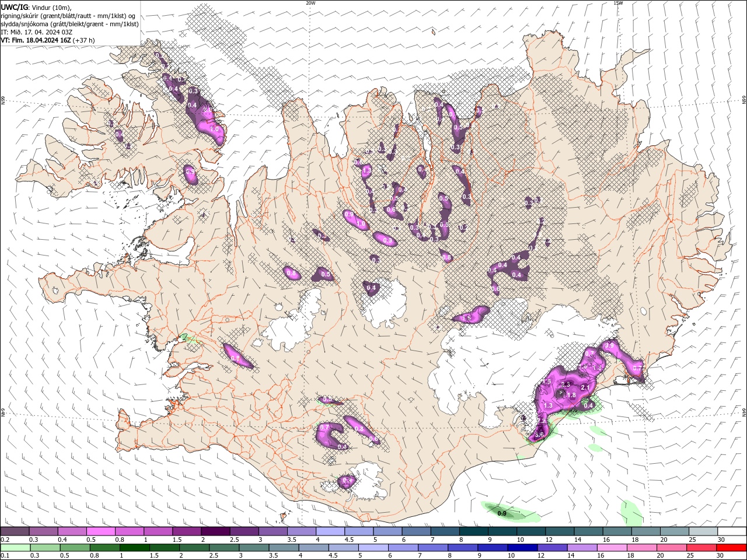Click the deep blue 10–12 lower rain legend swatch
747x560 pixels.
522,548
